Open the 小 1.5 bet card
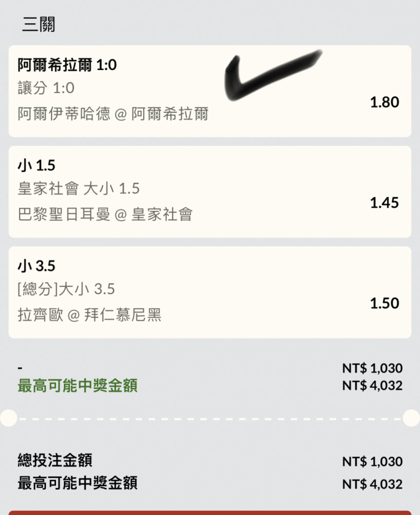Screen dimensions: 420x515 click(210, 192)
